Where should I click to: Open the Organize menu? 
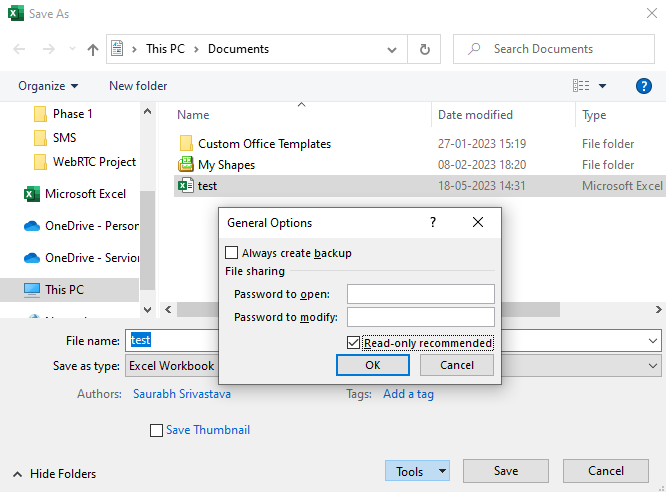point(48,86)
